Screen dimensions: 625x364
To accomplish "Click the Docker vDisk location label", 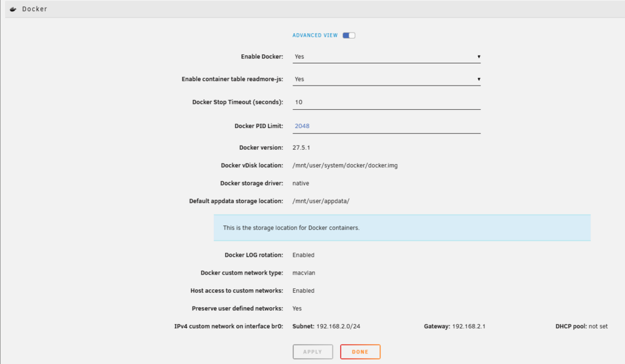I will [x=252, y=165].
